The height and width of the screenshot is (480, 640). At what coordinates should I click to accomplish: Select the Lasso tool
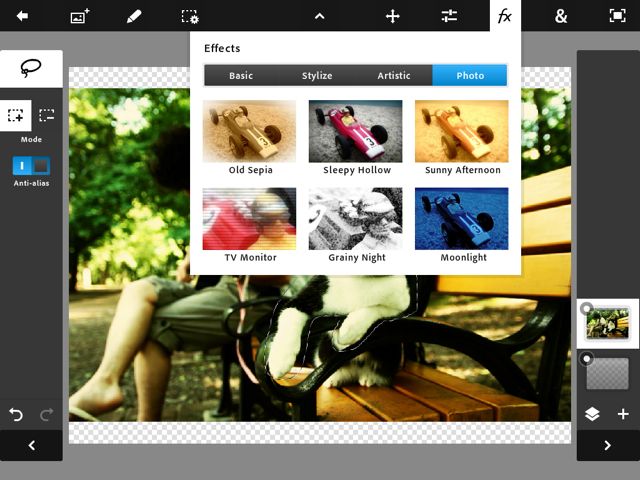coord(31,69)
